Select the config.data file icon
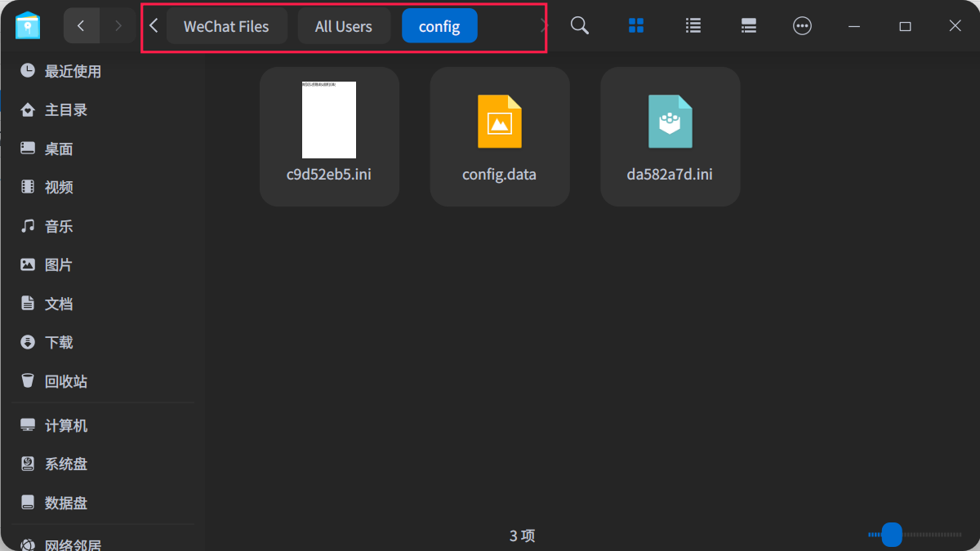Image resolution: width=980 pixels, height=551 pixels. tap(500, 121)
